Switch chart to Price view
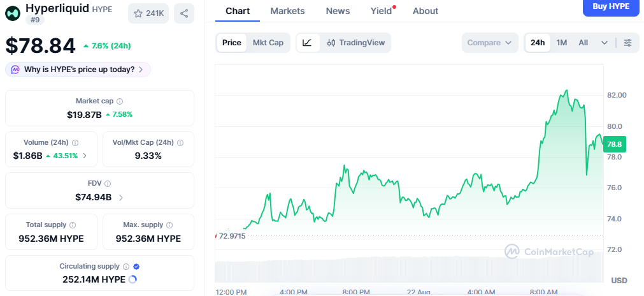644x296 pixels. click(232, 43)
